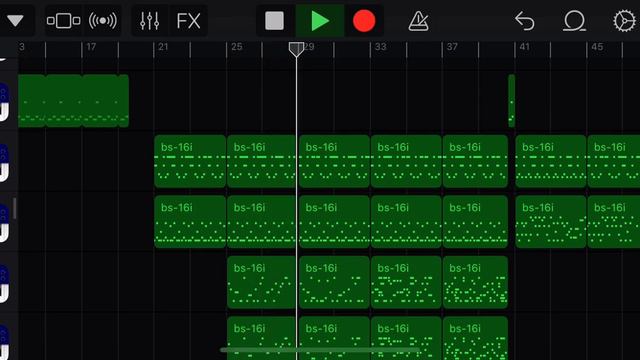Select third track bs-16i region at bar 29
Viewport: 640px width, 360px height.
pos(334,222)
